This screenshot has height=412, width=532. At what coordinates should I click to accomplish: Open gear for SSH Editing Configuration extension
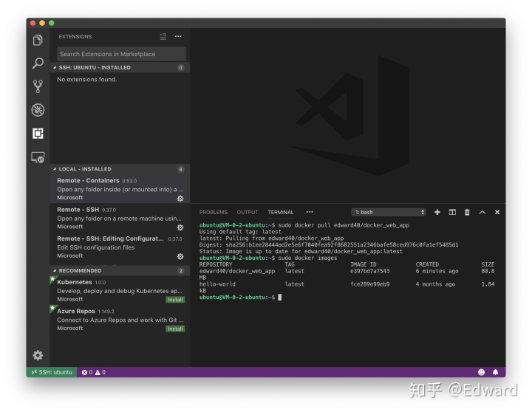click(180, 256)
